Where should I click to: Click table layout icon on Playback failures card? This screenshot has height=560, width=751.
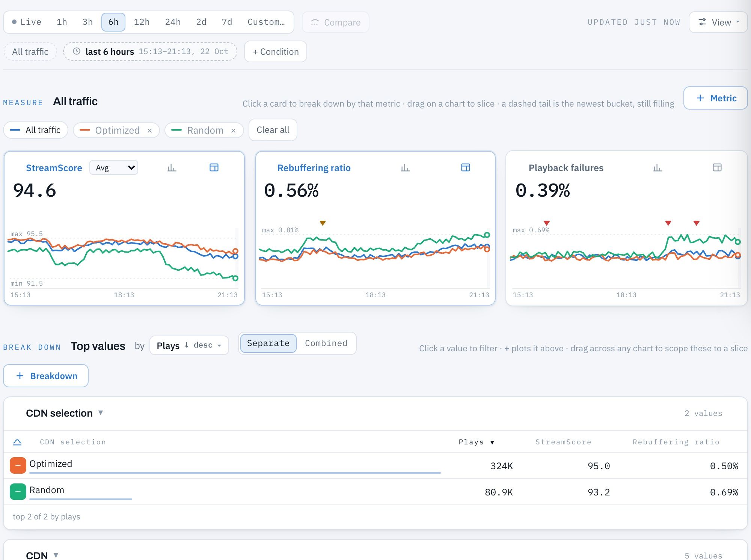pyautogui.click(x=717, y=168)
